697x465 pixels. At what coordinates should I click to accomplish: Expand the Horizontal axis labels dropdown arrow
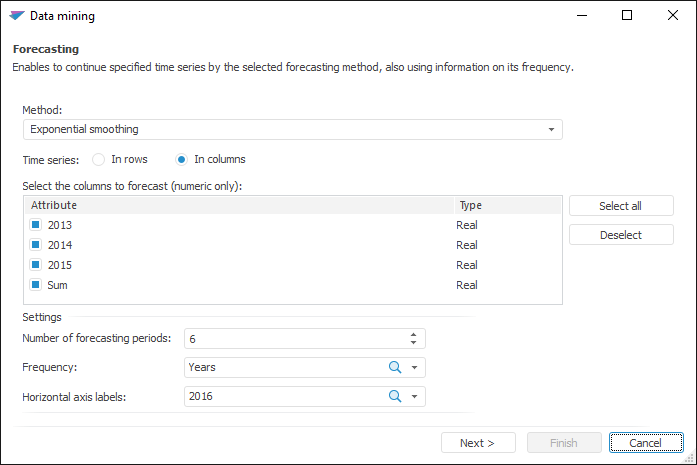point(415,398)
